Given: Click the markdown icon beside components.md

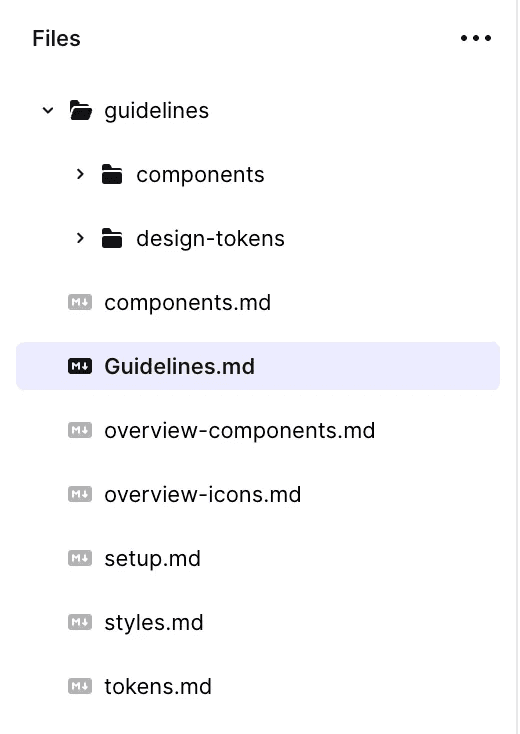Looking at the screenshot, I should 80,302.
